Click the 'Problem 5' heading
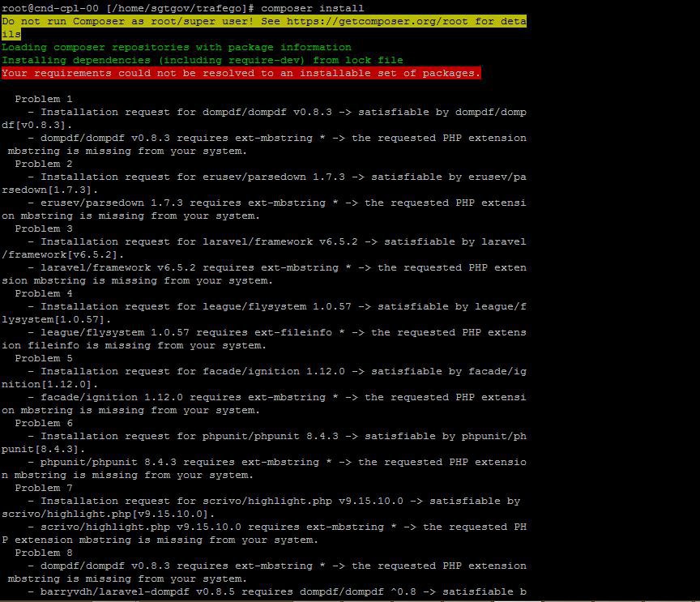This screenshot has width=700, height=602. 43,358
